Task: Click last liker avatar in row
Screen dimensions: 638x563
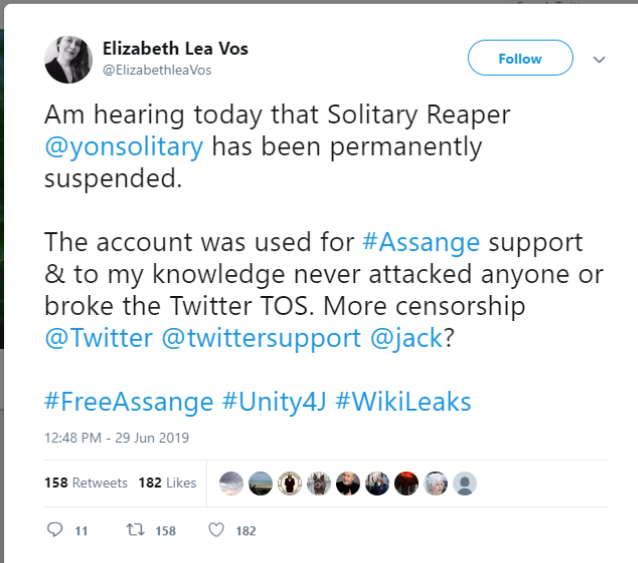Action: coord(464,483)
